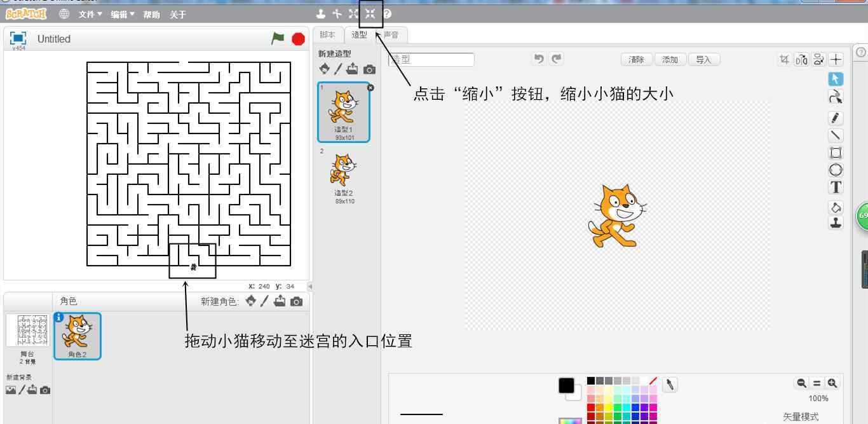Switch to the 造型 tab
The width and height of the screenshot is (868, 424).
[359, 35]
